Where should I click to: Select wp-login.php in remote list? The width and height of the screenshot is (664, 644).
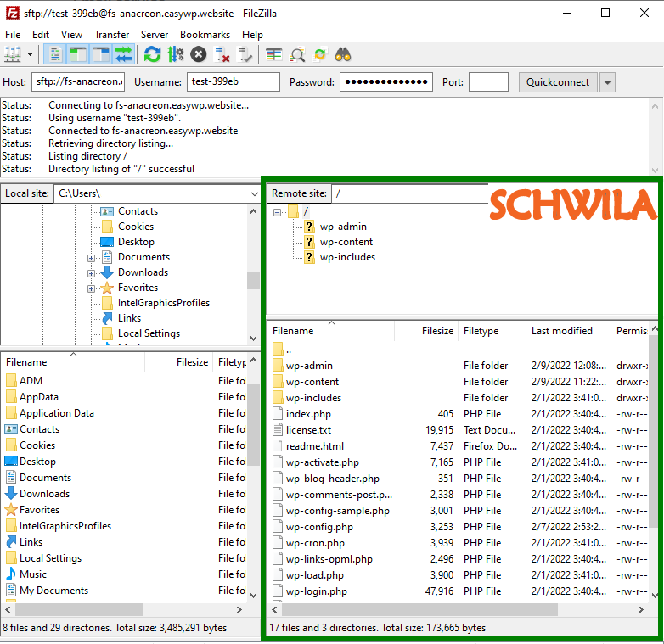point(317,591)
